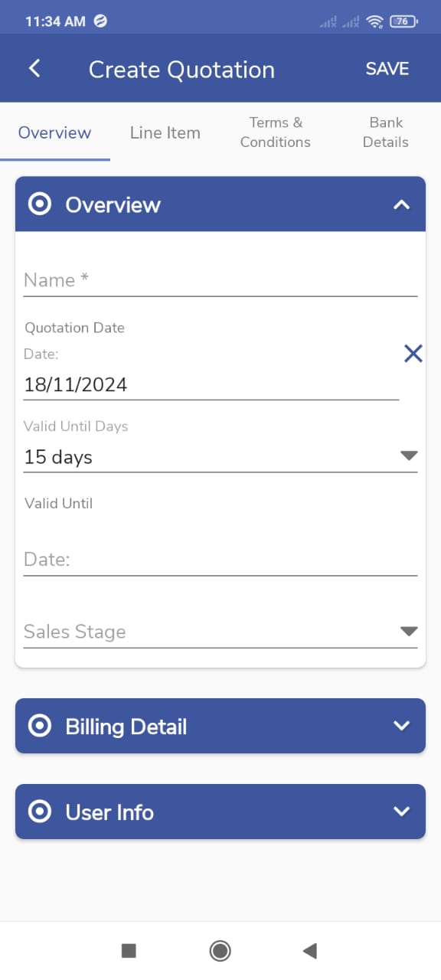441x980 pixels.
Task: Tap the Android home circle button
Action: [x=220, y=951]
